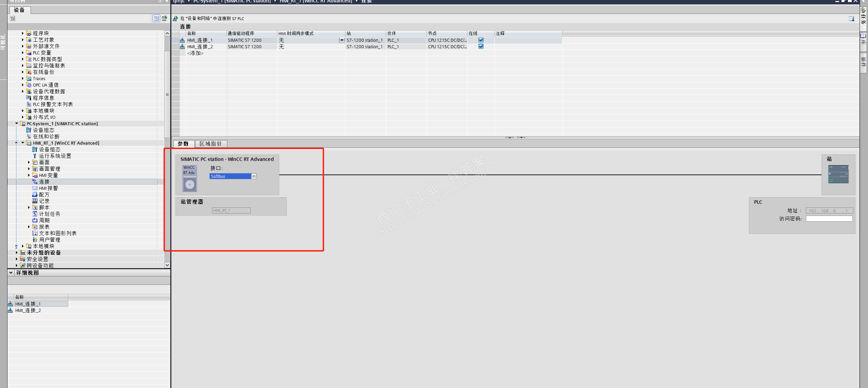Expand the 程序块 folder
The width and height of the screenshot is (868, 388).
(x=23, y=33)
